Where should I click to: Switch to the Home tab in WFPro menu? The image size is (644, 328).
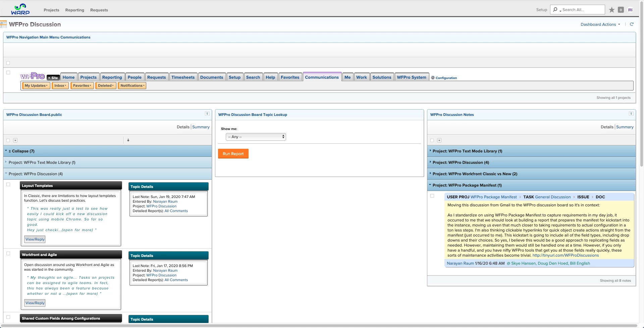[x=69, y=77]
